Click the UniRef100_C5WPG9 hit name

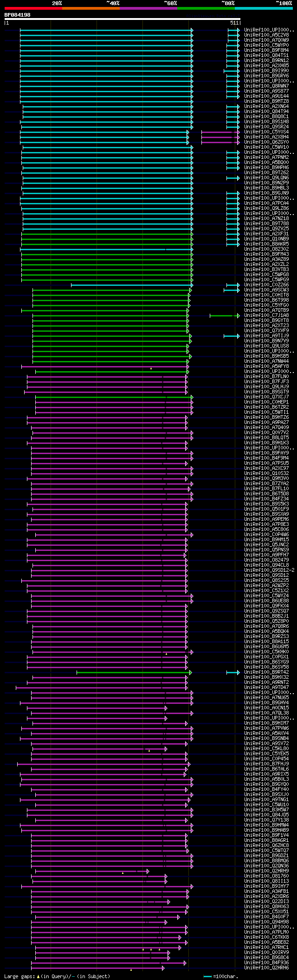[x=266, y=279]
